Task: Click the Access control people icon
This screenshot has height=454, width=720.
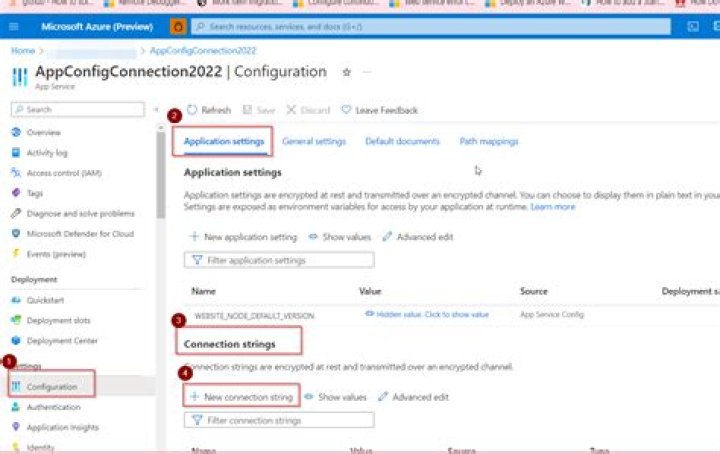Action: (16, 173)
